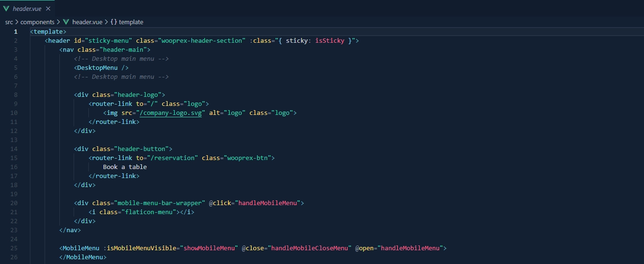Viewport: 644px width, 264px height.
Task: Click the Vue icon on header.vue tab
Action: point(6,9)
